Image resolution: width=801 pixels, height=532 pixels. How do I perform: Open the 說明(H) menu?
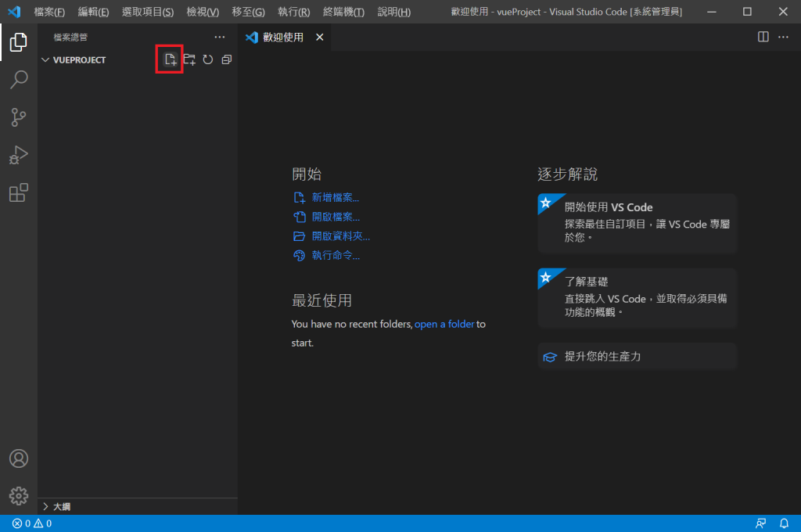(x=394, y=12)
